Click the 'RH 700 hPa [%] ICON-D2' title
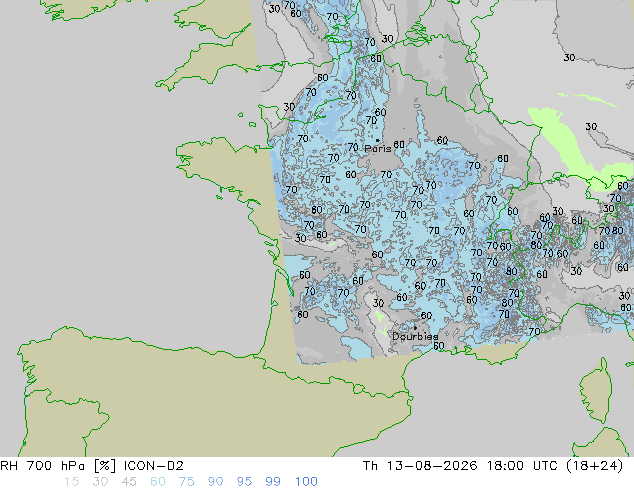 tap(92, 466)
